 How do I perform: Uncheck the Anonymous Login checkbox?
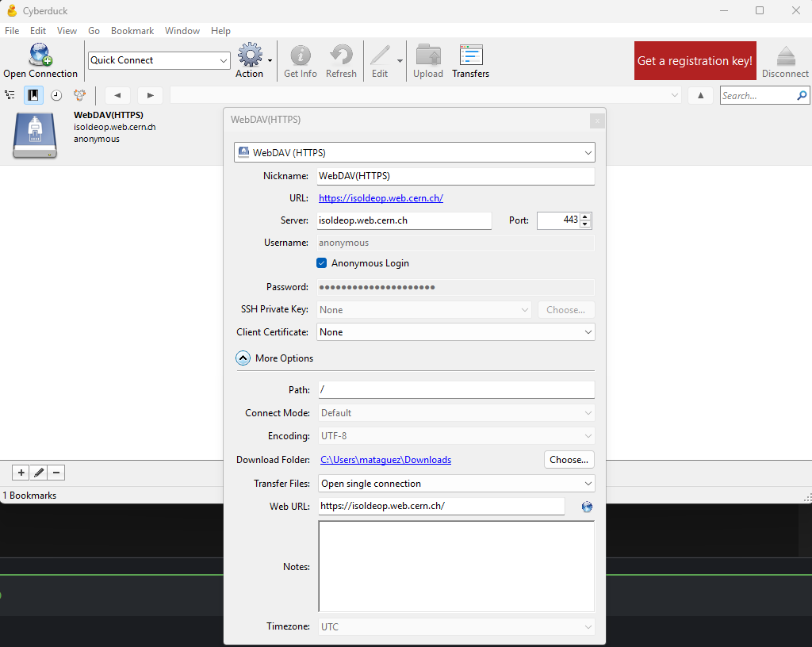[322, 263]
